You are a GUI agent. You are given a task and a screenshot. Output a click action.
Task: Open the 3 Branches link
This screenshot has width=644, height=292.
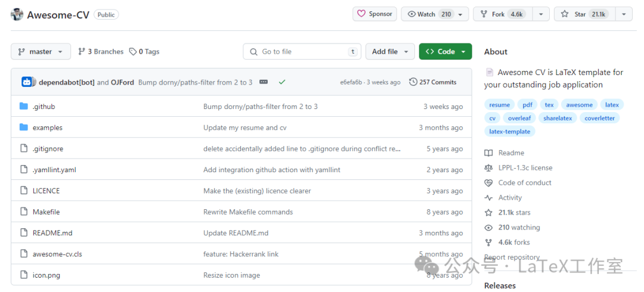click(101, 52)
